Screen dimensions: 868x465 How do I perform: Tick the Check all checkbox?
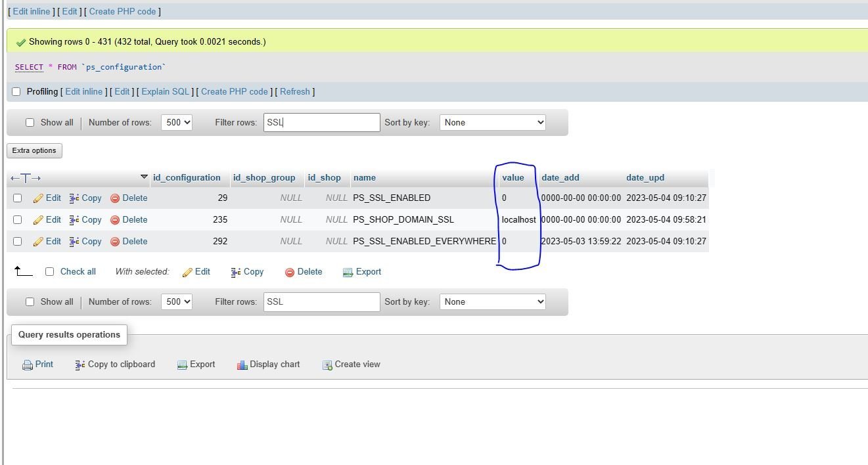pyautogui.click(x=49, y=271)
